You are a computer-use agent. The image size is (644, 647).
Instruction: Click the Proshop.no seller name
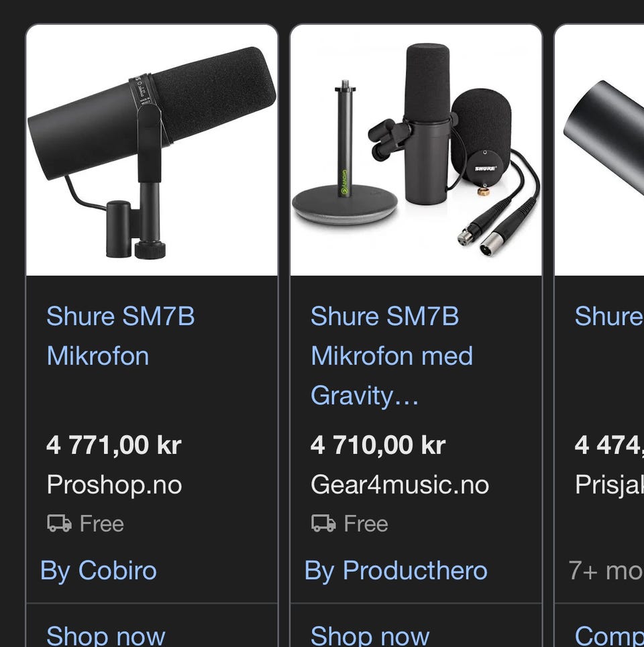click(x=114, y=485)
